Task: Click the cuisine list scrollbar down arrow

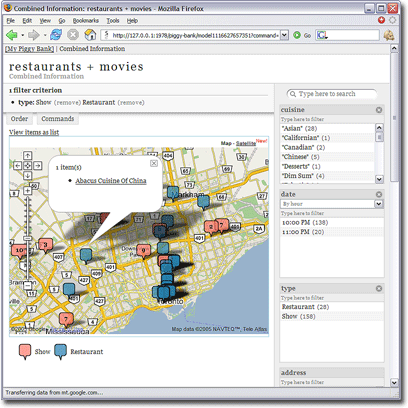Action: point(379,179)
